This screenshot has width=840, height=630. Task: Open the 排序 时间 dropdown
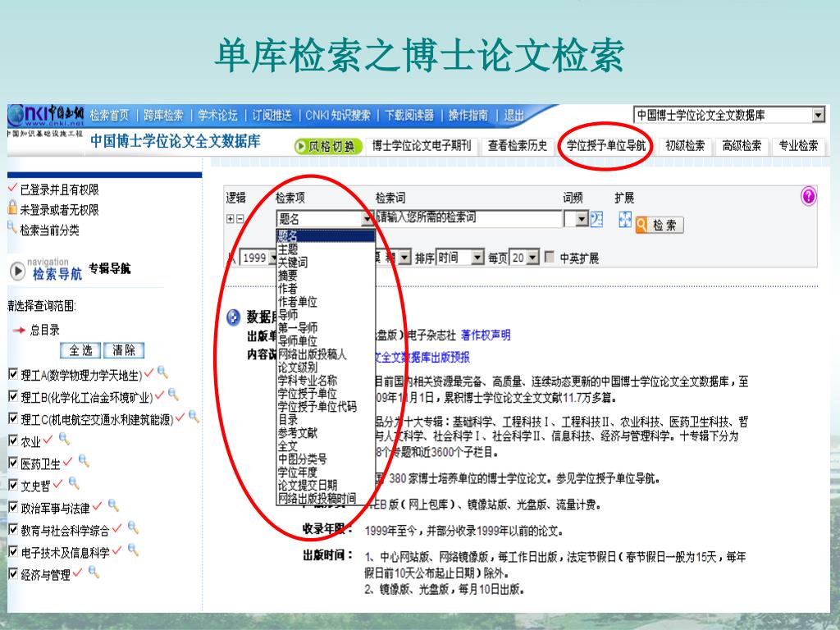(460, 258)
